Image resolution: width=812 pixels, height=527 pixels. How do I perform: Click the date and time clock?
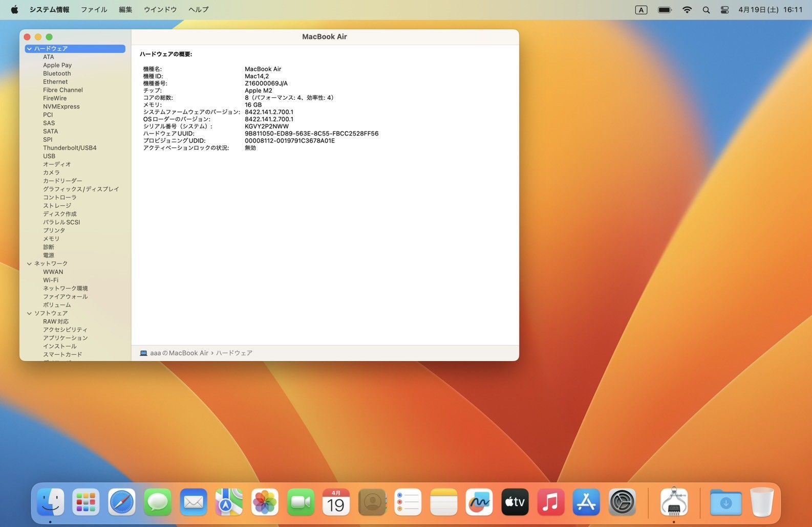tap(771, 10)
